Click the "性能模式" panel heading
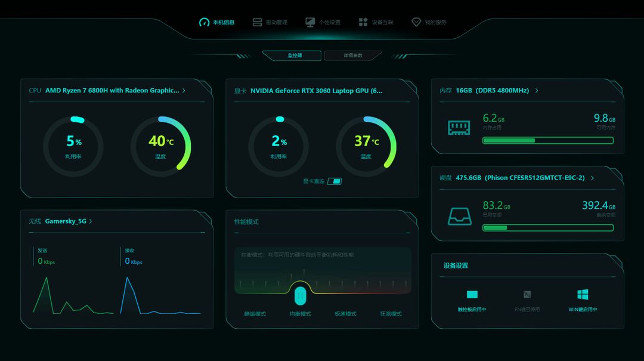Image resolution: width=644 pixels, height=361 pixels. tap(246, 222)
